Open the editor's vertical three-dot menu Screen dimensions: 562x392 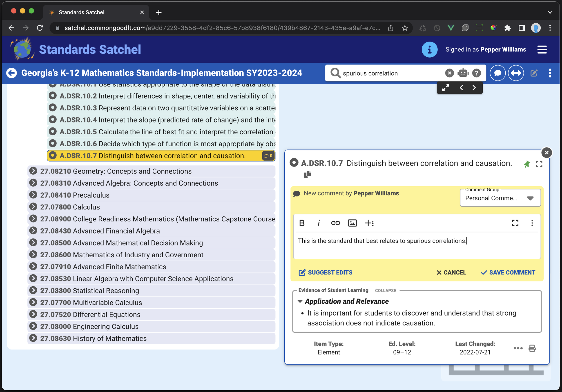tap(532, 223)
